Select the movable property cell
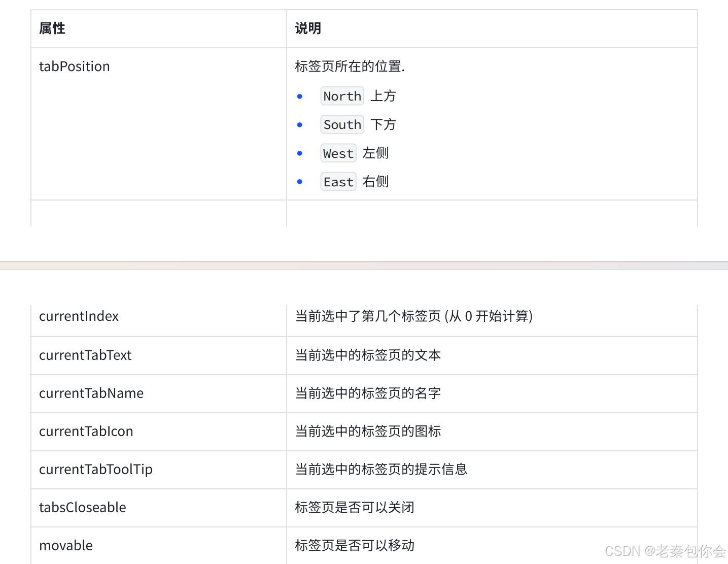Image resolution: width=728 pixels, height=564 pixels. point(158,545)
